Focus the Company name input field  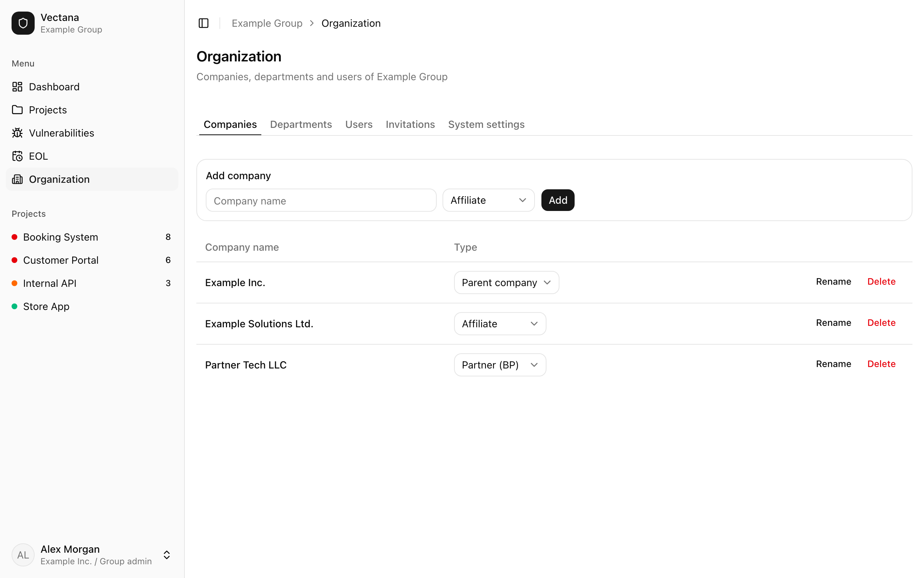pyautogui.click(x=321, y=200)
